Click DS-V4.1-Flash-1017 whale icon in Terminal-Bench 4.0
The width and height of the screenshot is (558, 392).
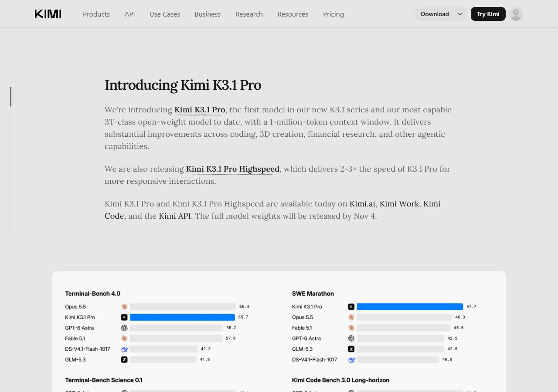point(125,349)
